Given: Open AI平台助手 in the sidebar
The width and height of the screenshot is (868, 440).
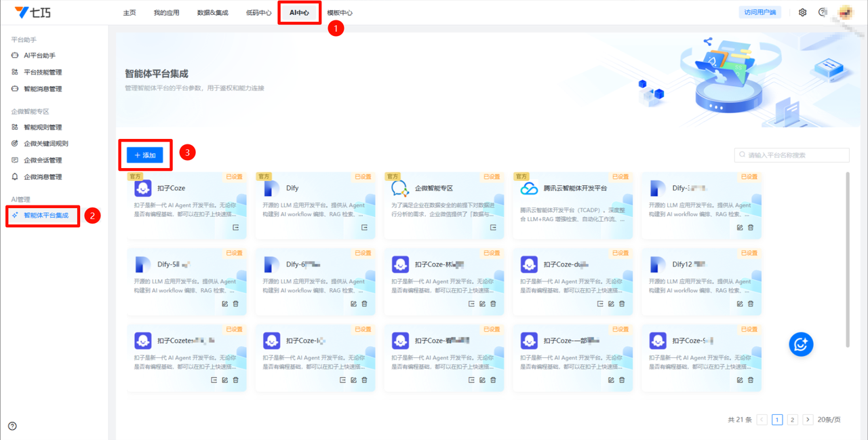Looking at the screenshot, I should (x=39, y=56).
